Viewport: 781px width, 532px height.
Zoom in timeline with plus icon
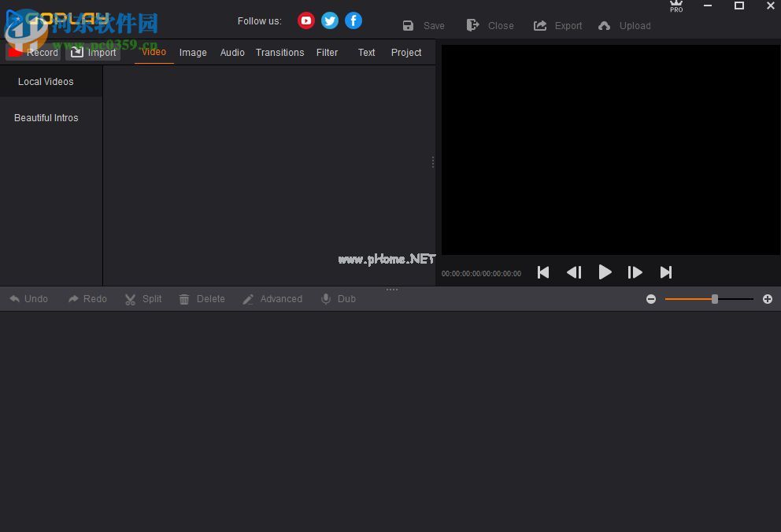pos(768,299)
